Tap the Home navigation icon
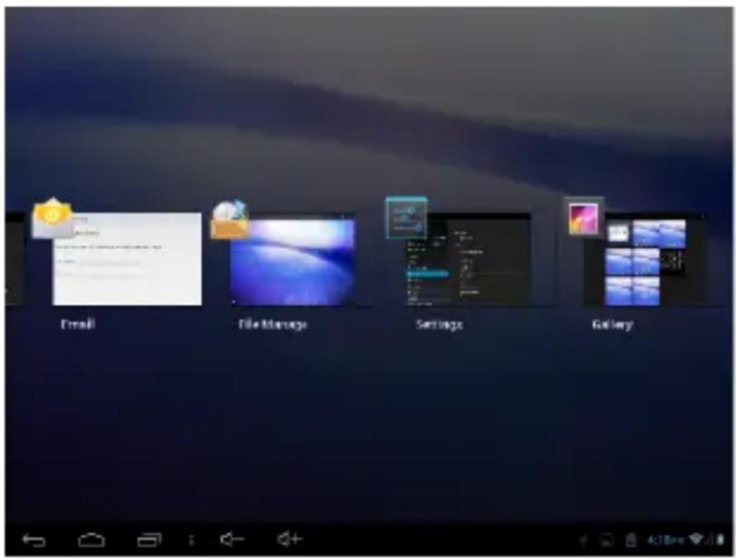Viewport: 736px width, 560px height. 91,540
